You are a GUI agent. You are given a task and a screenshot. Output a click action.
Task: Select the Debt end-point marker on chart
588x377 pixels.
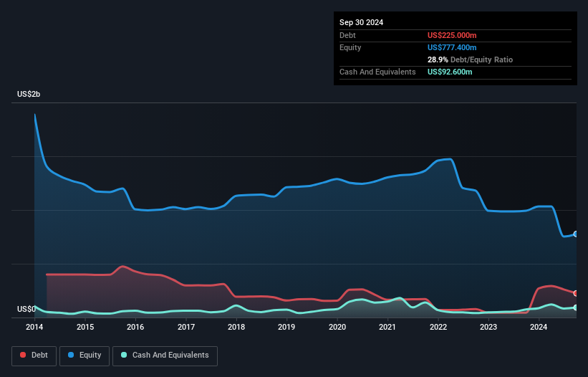coord(576,293)
